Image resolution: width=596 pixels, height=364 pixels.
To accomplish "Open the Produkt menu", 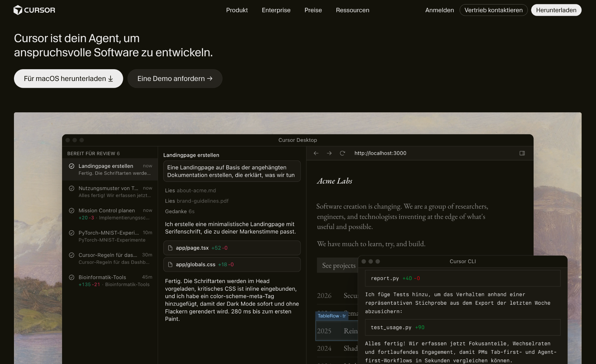I will (237, 10).
